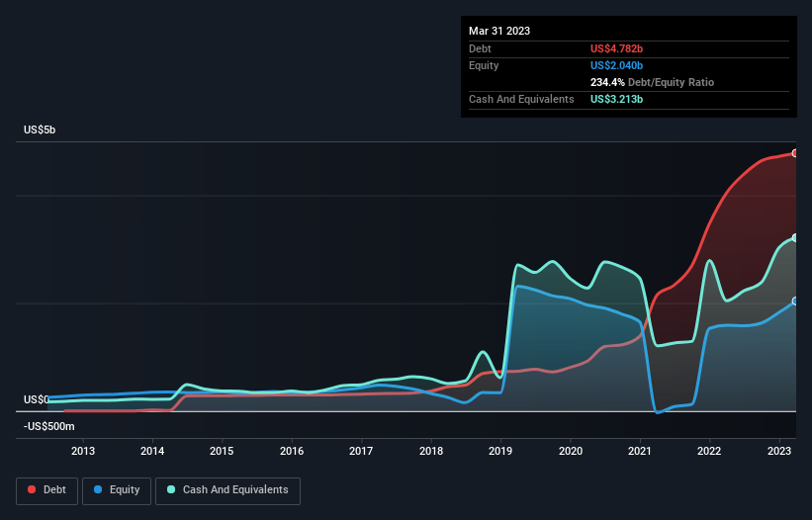The image size is (812, 520).
Task: Toggle the Debt legend button
Action: pyautogui.click(x=47, y=490)
